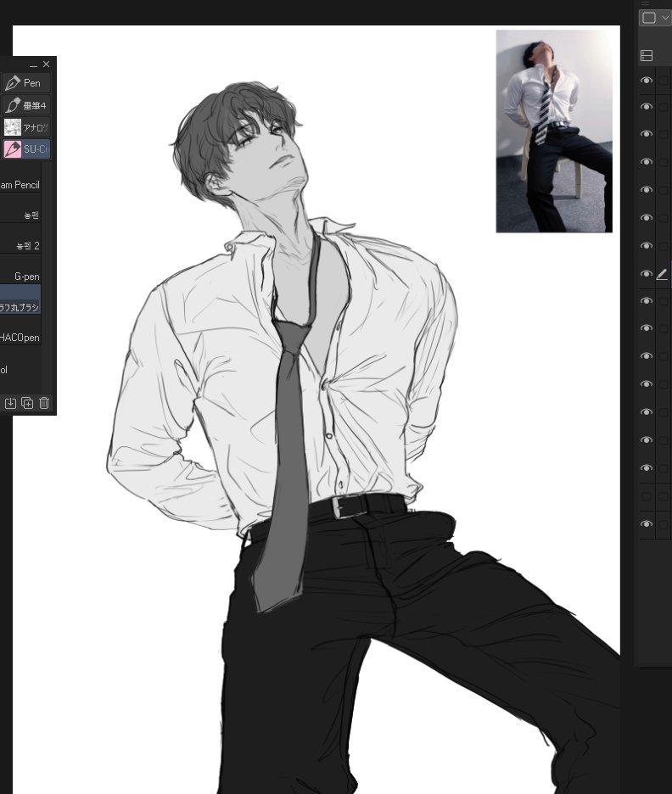Toggle the bottommost layer eye icon
Image resolution: width=672 pixels, height=794 pixels.
pyautogui.click(x=647, y=524)
